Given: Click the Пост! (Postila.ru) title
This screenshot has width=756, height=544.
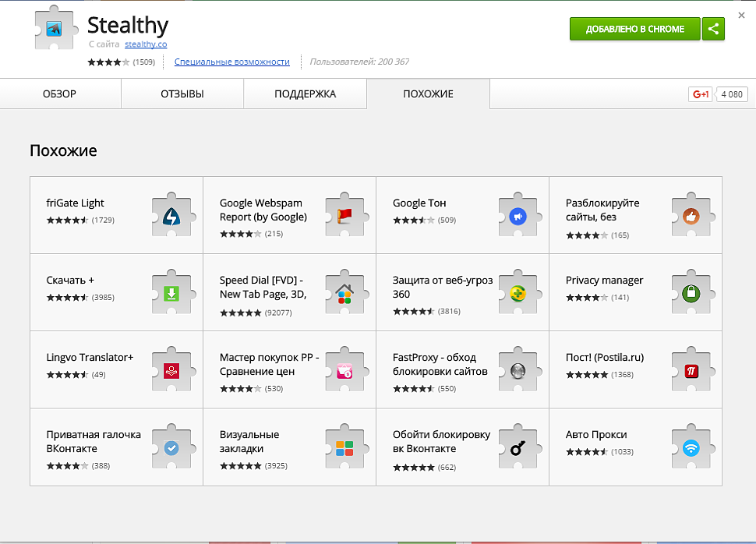Looking at the screenshot, I should coord(605,358).
